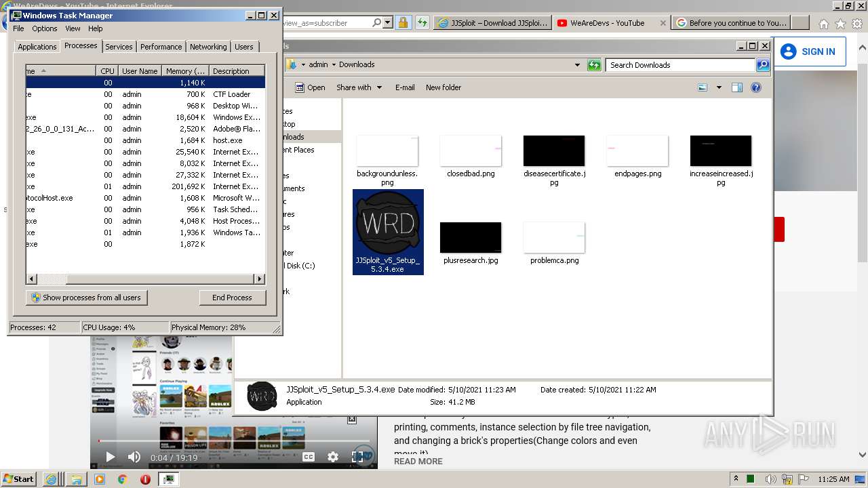Screen dimensions: 868x488
Task: Sort processes by the Description column header
Action: (x=235, y=70)
